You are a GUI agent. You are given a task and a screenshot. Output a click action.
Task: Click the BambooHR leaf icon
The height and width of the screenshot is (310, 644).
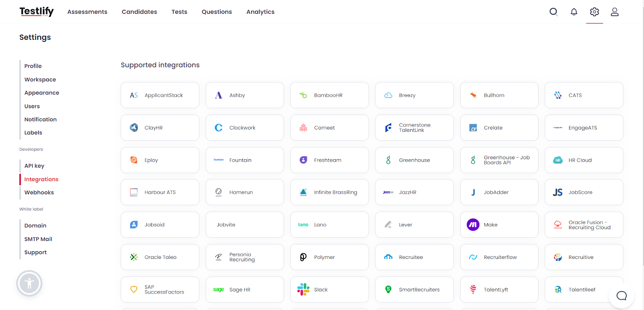[303, 95]
